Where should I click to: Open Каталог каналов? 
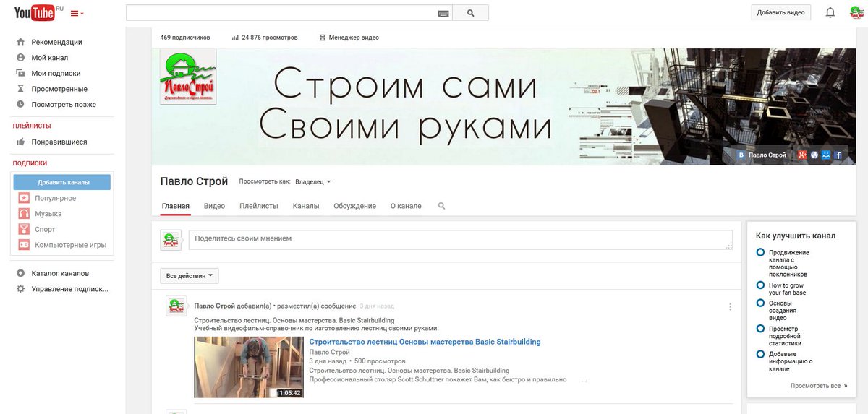click(60, 274)
